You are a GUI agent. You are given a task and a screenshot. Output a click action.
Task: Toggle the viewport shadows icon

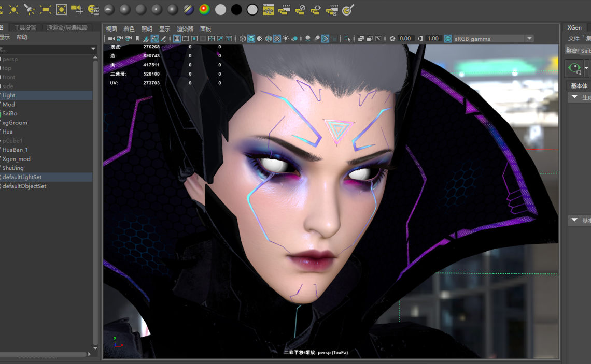coord(294,39)
